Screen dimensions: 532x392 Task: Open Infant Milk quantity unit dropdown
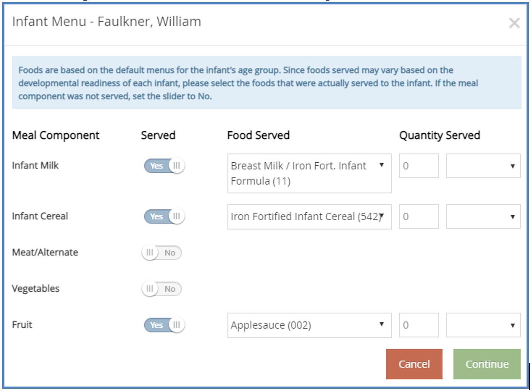(x=483, y=166)
